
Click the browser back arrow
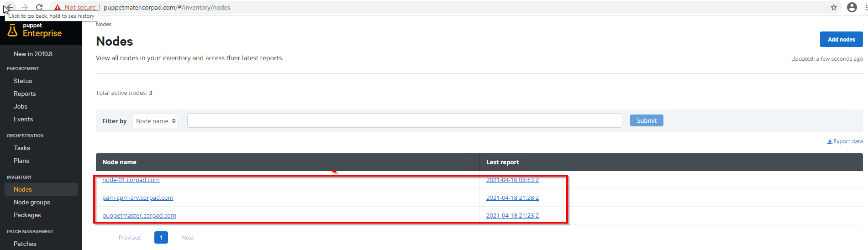pos(10,7)
